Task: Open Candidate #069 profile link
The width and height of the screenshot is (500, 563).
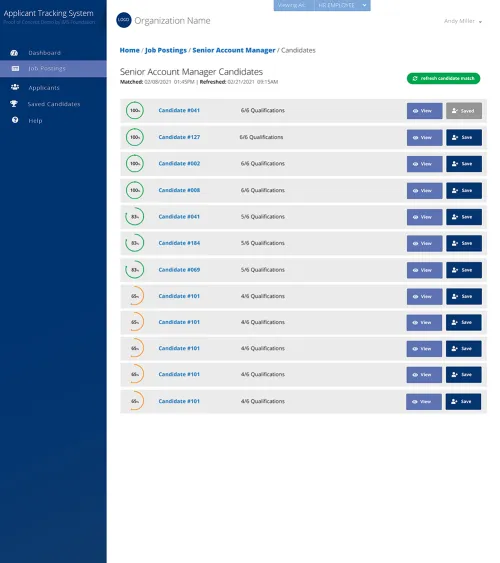Action: pyautogui.click(x=179, y=270)
